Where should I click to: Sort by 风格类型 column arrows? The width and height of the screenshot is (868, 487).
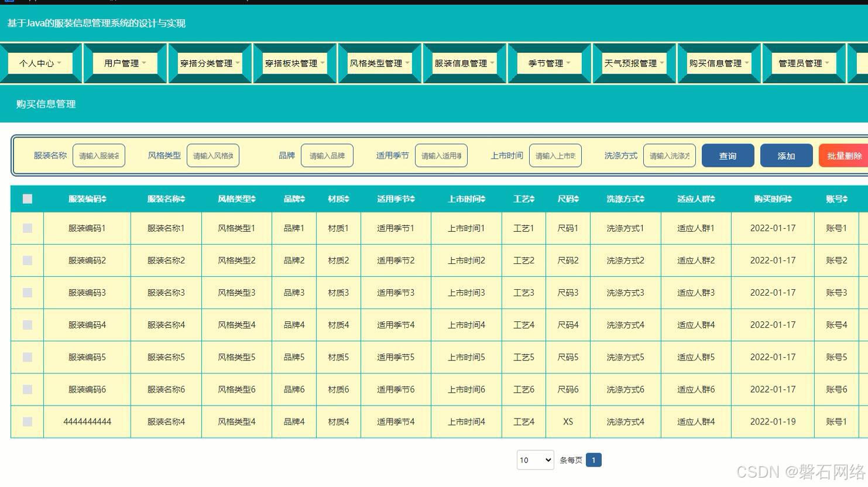click(253, 199)
